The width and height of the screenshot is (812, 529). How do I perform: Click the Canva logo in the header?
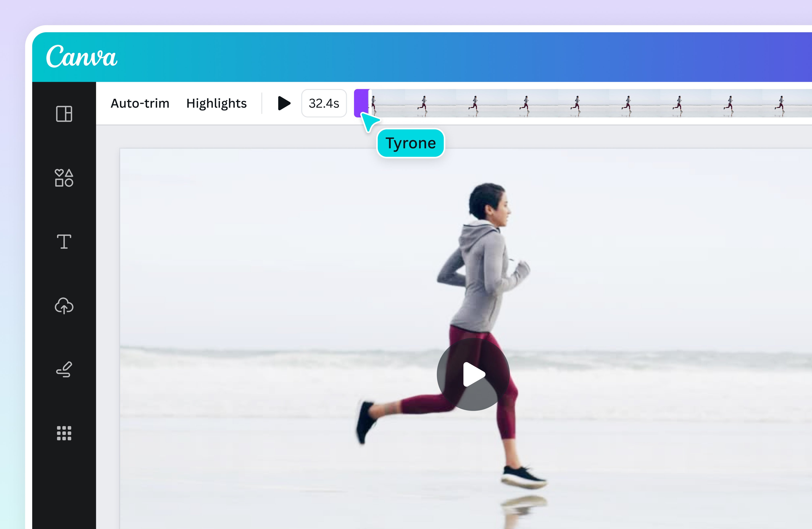pos(81,56)
